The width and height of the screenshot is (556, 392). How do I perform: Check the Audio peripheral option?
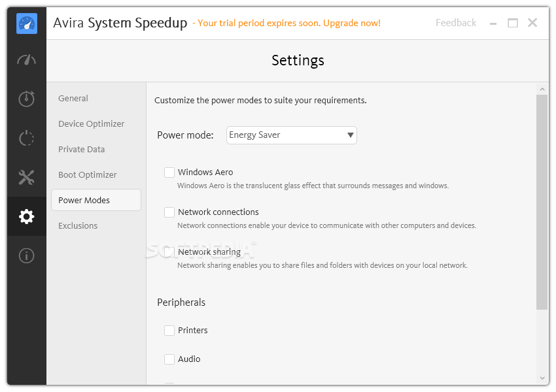(169, 359)
